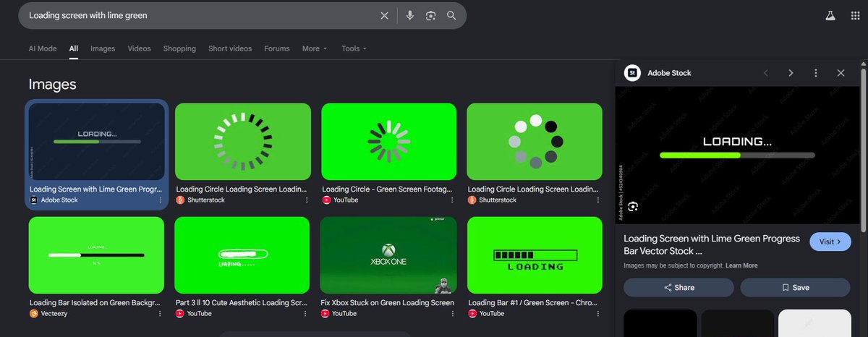Open Search Labs flask icon
Screen dimensions: 868x337
click(830, 15)
